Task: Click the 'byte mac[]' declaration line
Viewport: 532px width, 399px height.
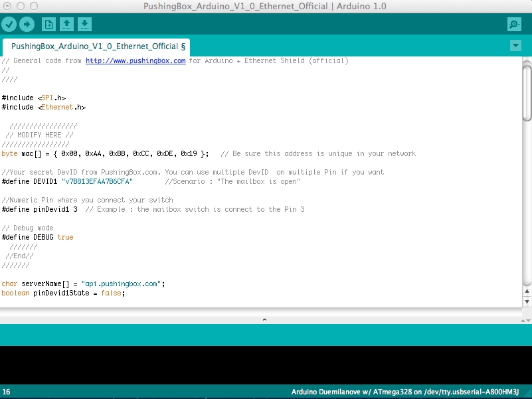Action: coord(105,154)
